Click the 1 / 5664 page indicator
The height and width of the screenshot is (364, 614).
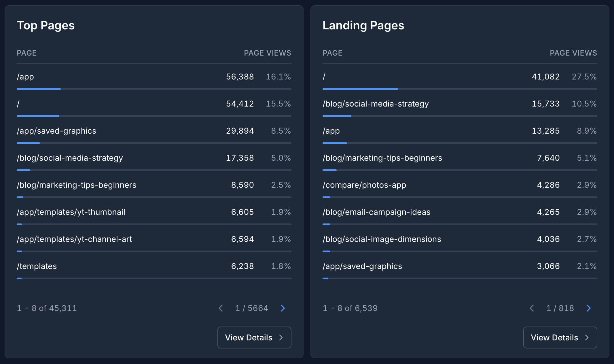[x=251, y=308]
